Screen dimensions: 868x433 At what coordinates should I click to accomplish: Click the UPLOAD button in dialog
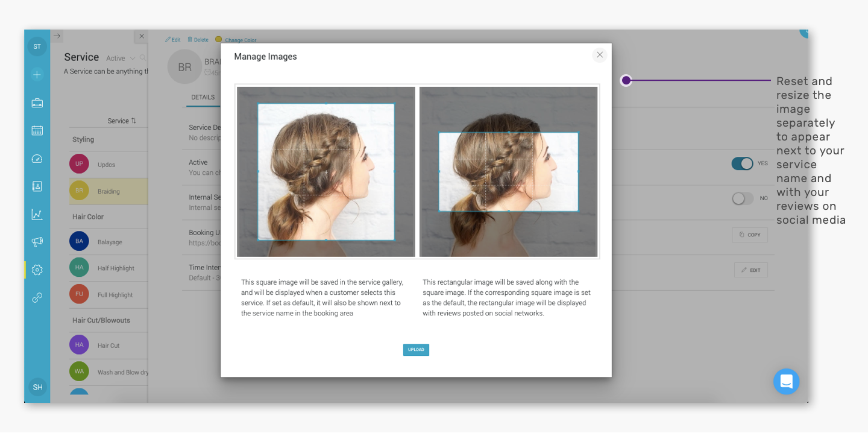pos(416,350)
